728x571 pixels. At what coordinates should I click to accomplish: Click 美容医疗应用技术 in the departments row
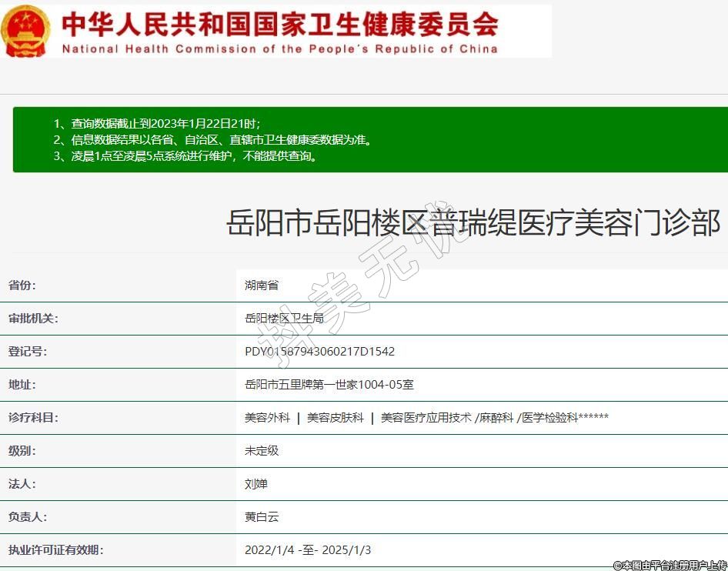pos(426,418)
